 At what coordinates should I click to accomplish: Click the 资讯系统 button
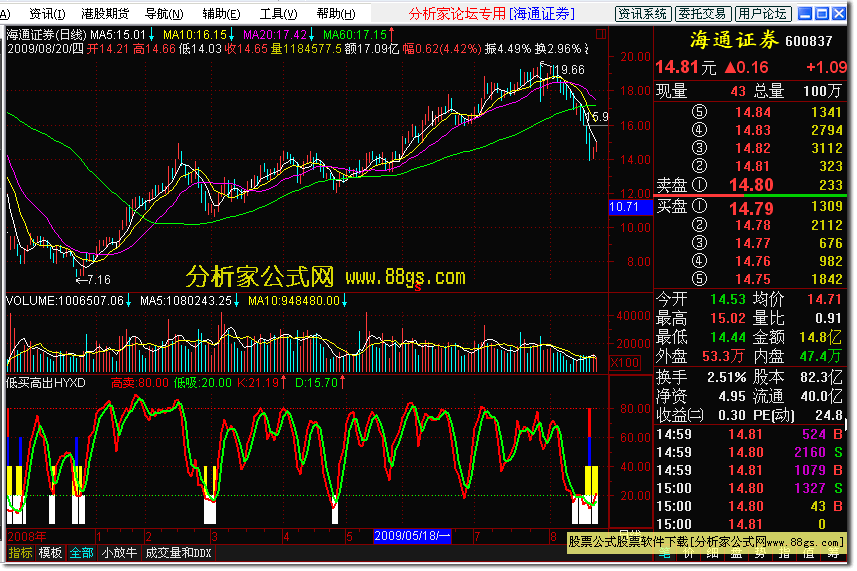click(x=643, y=14)
